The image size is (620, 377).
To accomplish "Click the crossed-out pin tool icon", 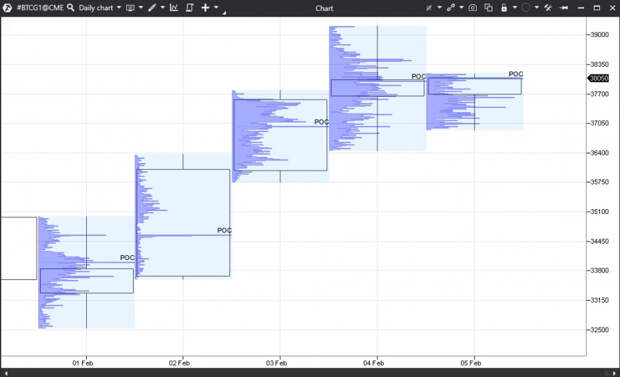I will coord(429,8).
